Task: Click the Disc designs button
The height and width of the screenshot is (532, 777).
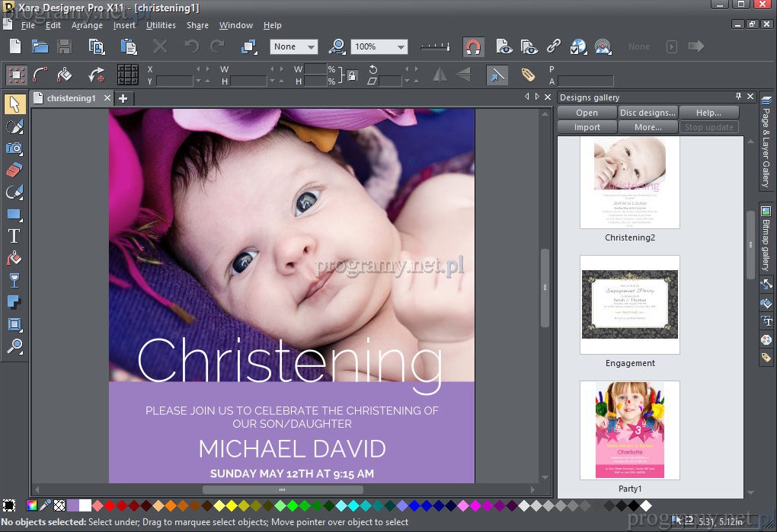Action: (x=647, y=113)
